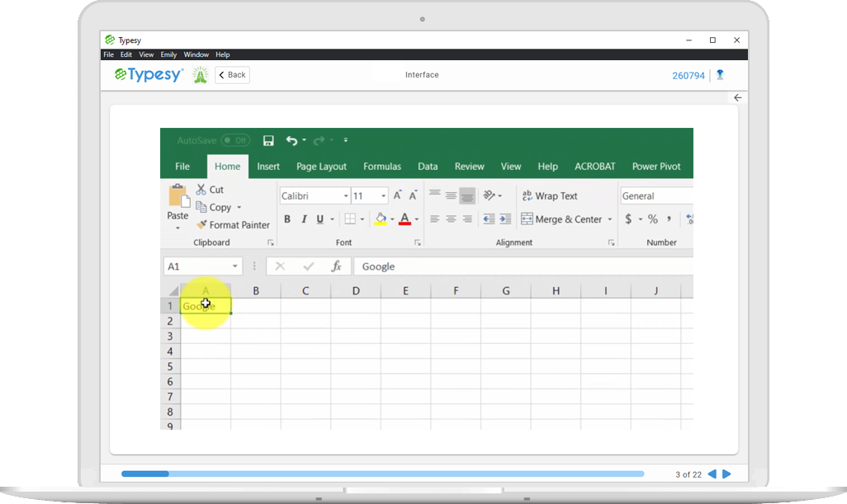The width and height of the screenshot is (847, 504).
Task: Click the Increase Font Size icon
Action: pyautogui.click(x=398, y=195)
